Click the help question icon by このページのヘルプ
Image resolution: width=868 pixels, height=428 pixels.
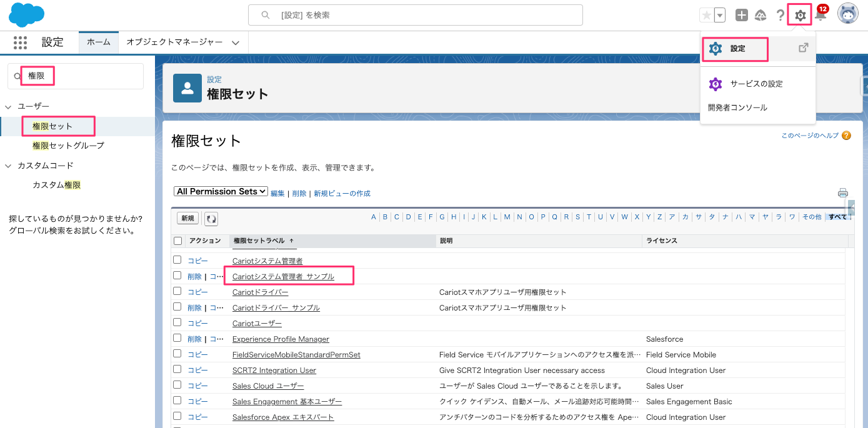pyautogui.click(x=847, y=136)
